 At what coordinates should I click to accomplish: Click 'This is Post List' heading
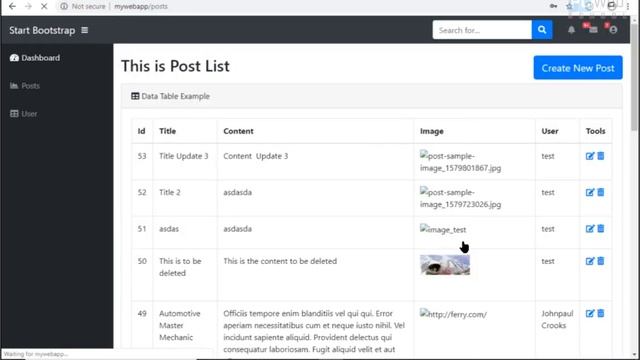pos(176,66)
